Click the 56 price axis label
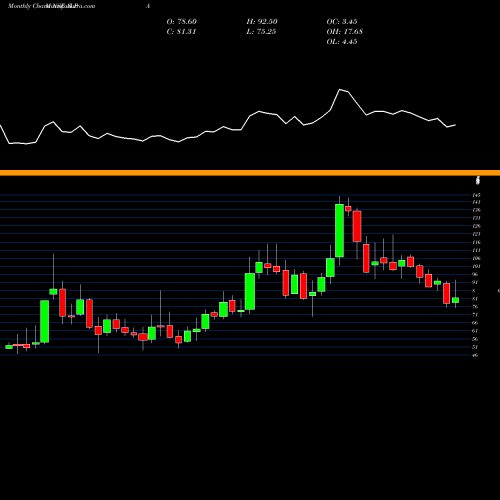This screenshot has height=500, width=500. [476, 339]
